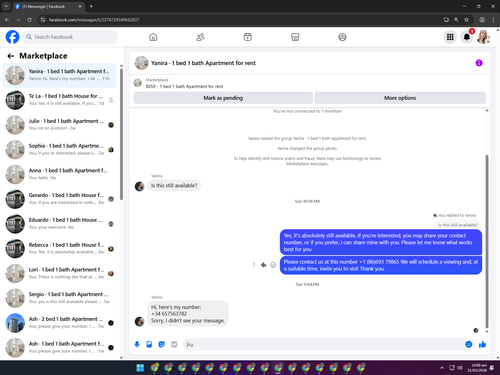Click the voice clip microphone icon
This screenshot has height=375, width=500.
[x=137, y=344]
